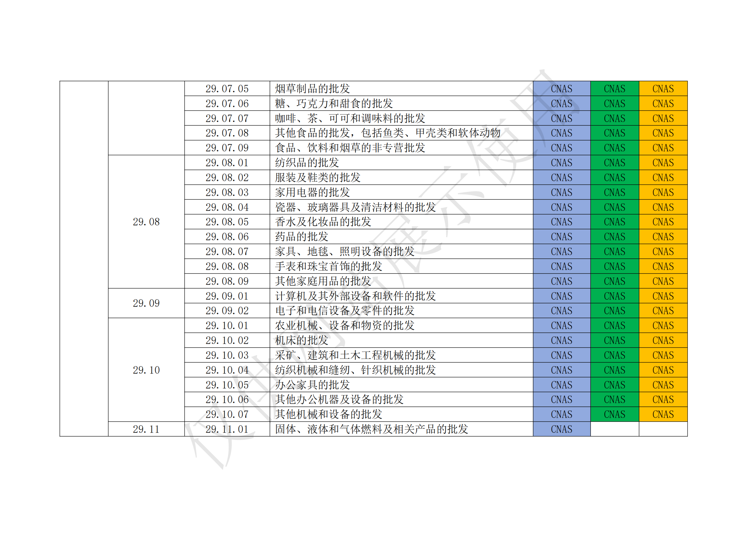Screen dimensions: 756x534
Task: Select the code cell 29.08.04
Action: 227,207
